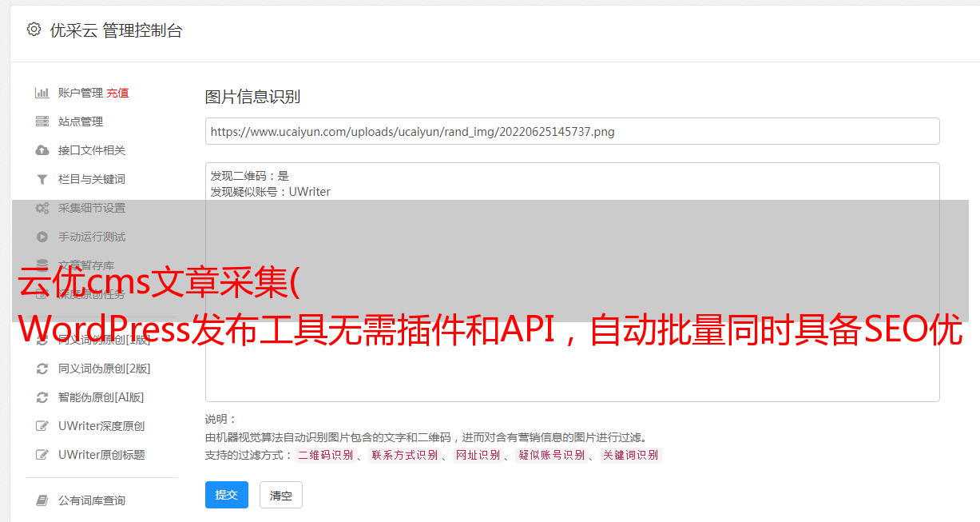Click the gears icon for 采集细节设置
980x522 pixels.
coord(42,208)
